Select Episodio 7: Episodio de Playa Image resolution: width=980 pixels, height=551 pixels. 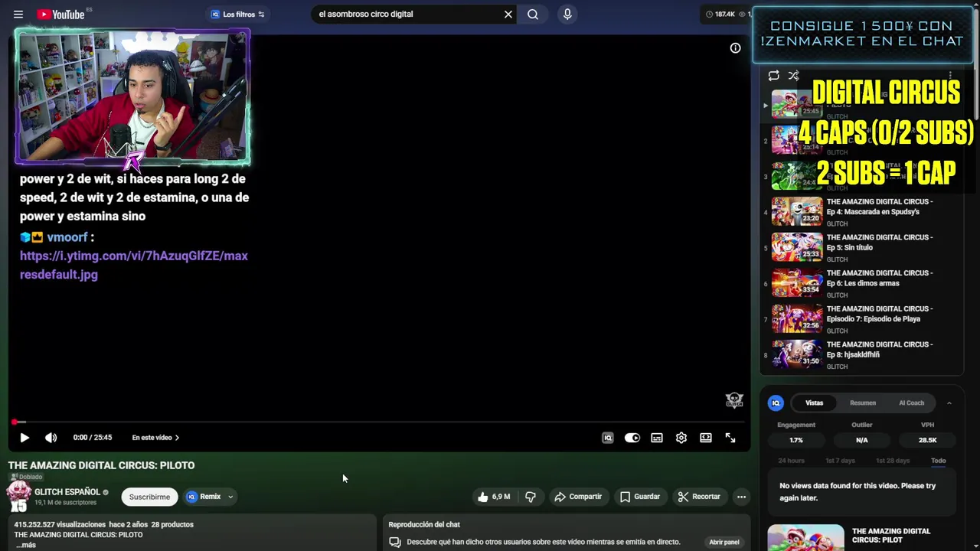click(x=861, y=319)
